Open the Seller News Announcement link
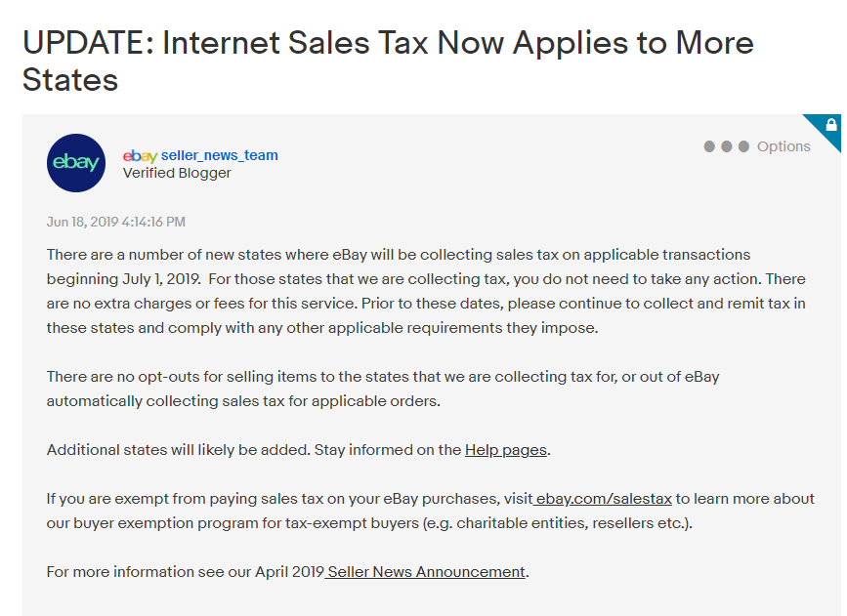 click(425, 572)
